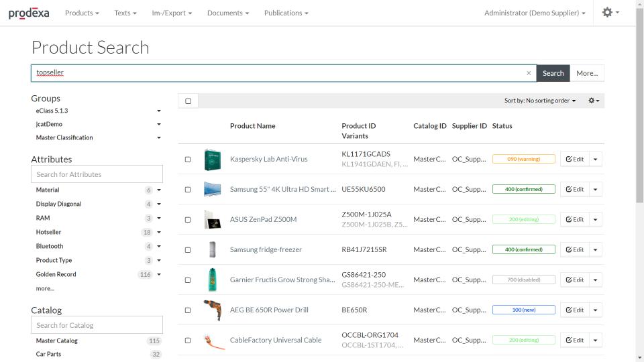
Task: Click the ASUS ZenPad product image
Action: (x=212, y=219)
